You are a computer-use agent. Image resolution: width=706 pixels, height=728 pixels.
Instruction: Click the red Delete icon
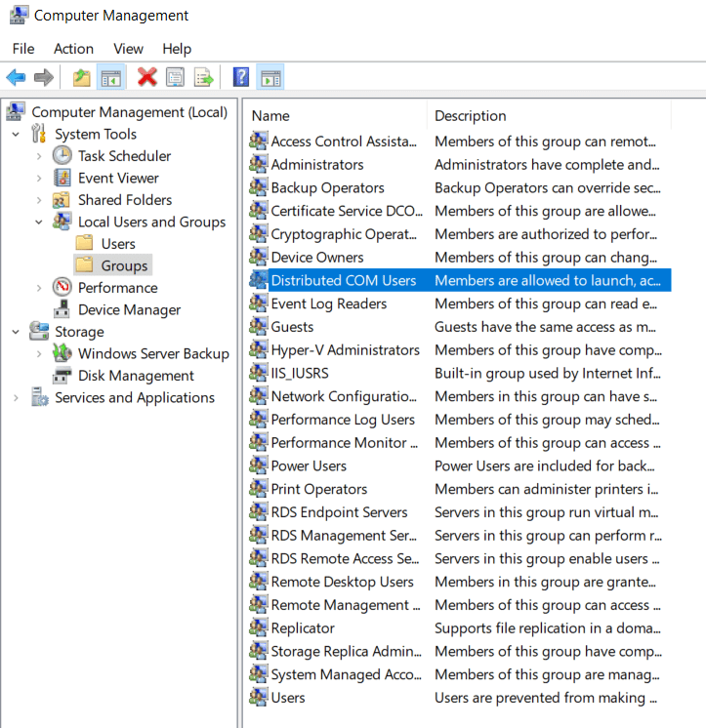coord(147,77)
